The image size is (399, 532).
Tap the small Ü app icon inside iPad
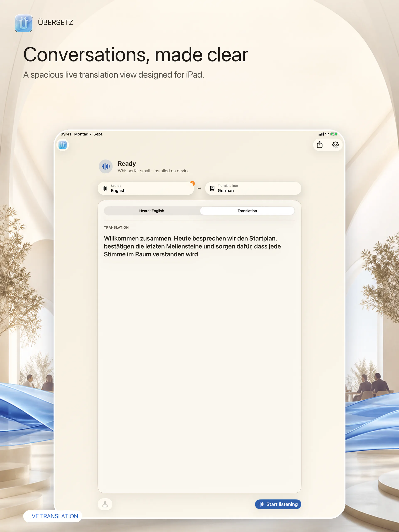click(x=63, y=145)
